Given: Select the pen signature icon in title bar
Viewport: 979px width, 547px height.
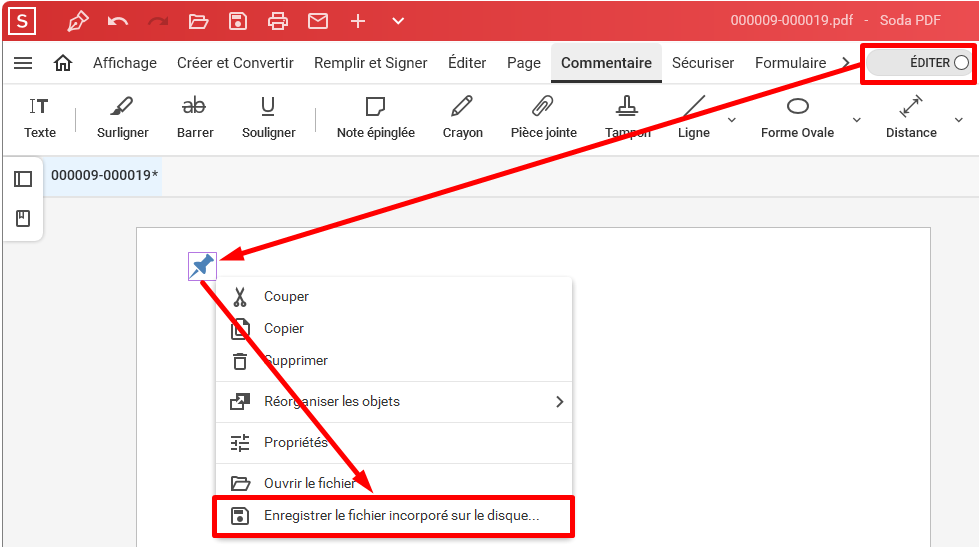Looking at the screenshot, I should pos(77,21).
